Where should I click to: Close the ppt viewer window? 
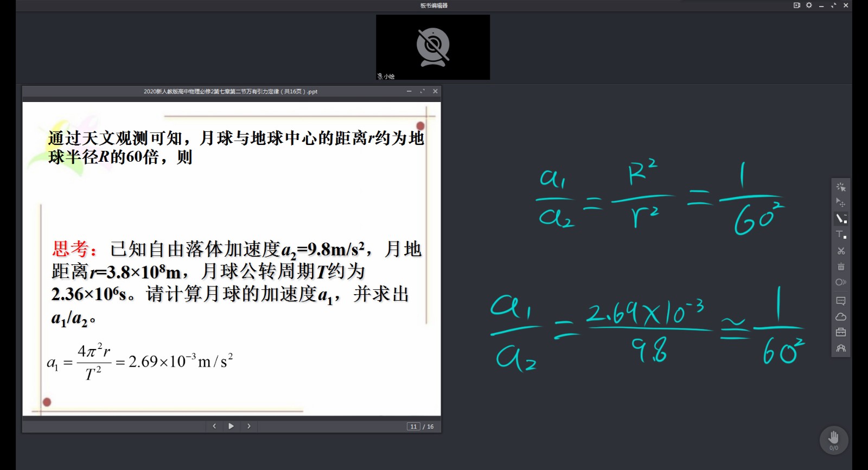click(435, 91)
